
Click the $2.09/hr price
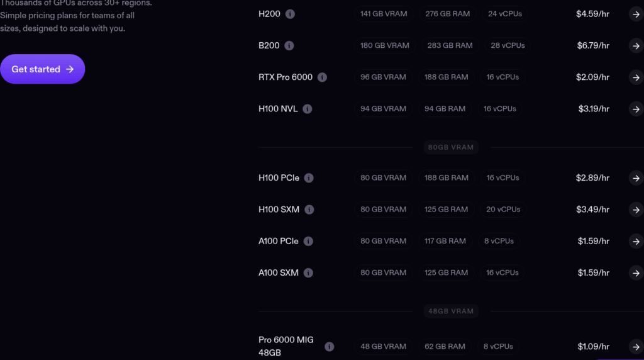coord(592,77)
